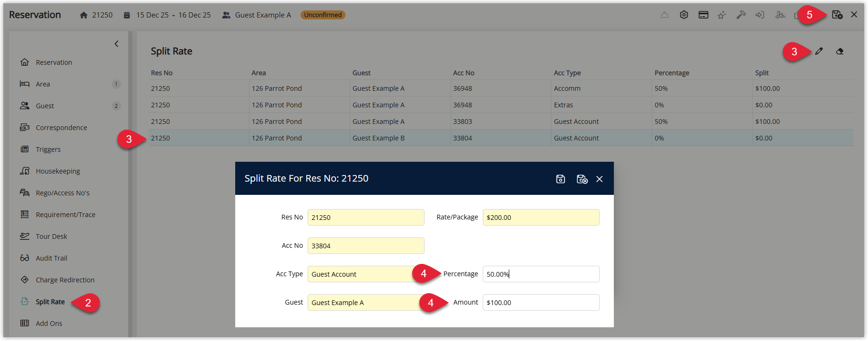
Task: Open Reservation in the sidebar
Action: pos(54,62)
